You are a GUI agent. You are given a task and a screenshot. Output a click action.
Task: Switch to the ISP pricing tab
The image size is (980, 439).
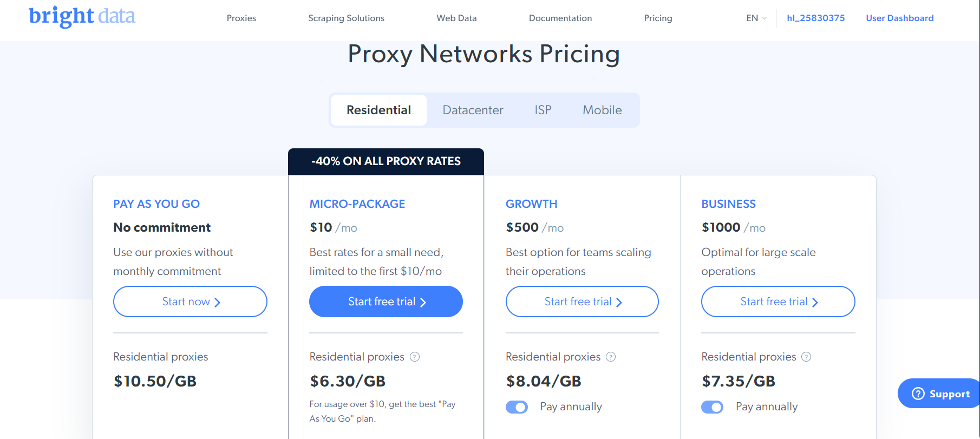(x=543, y=110)
